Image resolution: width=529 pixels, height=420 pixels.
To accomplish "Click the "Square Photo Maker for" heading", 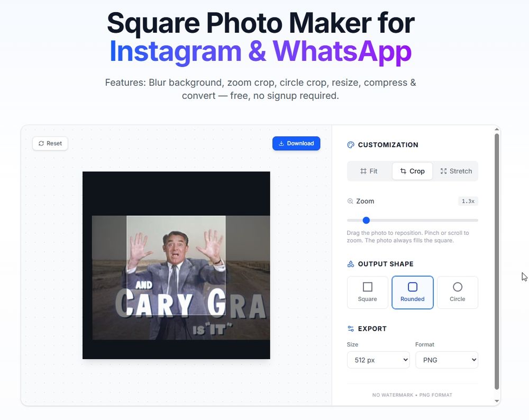I will 260,23.
